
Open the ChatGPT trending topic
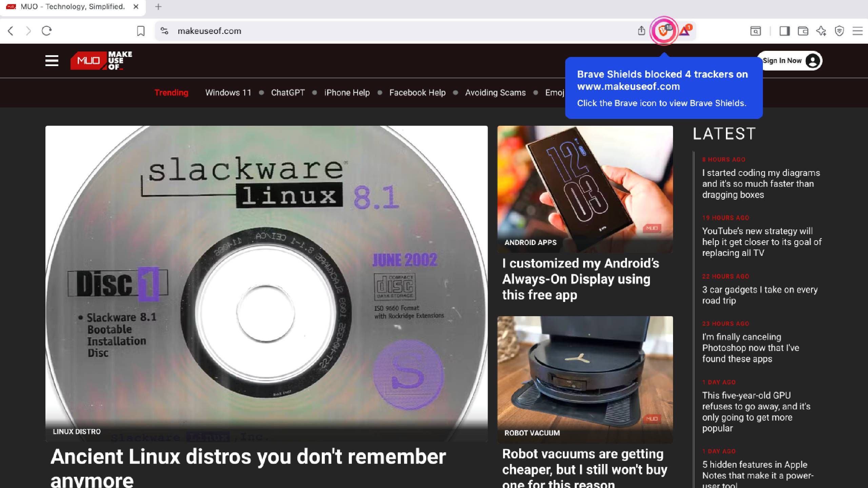pyautogui.click(x=288, y=93)
